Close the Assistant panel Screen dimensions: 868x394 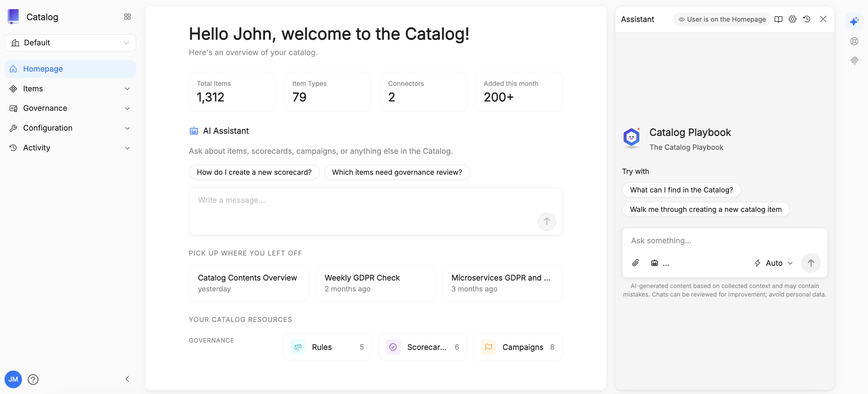[x=823, y=19]
